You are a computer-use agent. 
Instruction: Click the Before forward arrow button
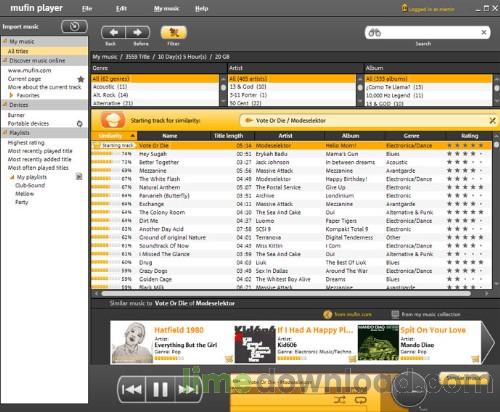click(138, 33)
